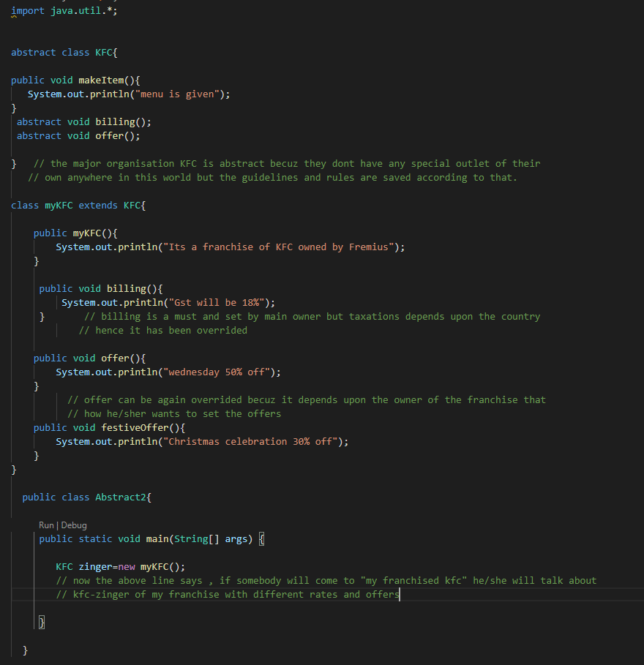
Task: Click comment 'now the above line says'
Action: point(326,581)
